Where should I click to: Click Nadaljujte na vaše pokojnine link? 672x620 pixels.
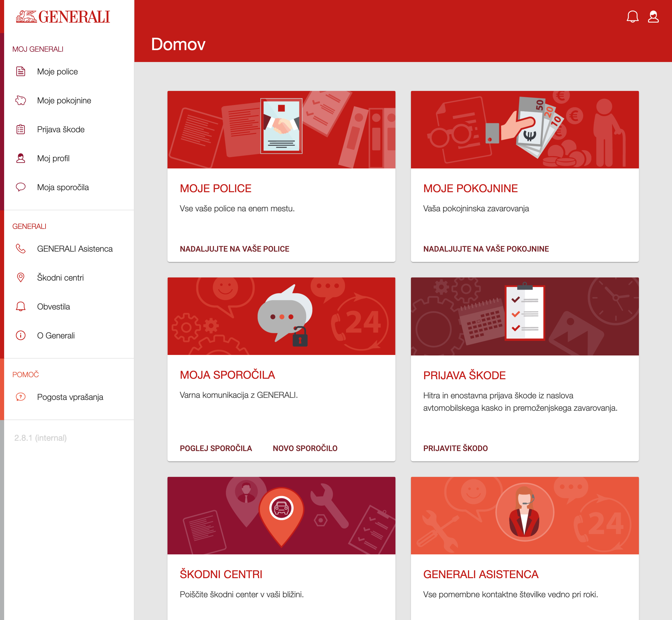pos(486,249)
